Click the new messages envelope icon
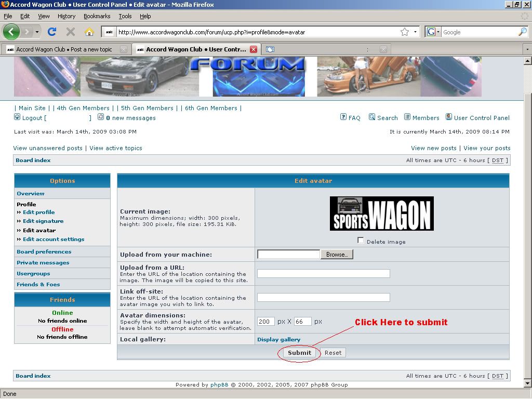The width and height of the screenshot is (532, 399). 101,117
